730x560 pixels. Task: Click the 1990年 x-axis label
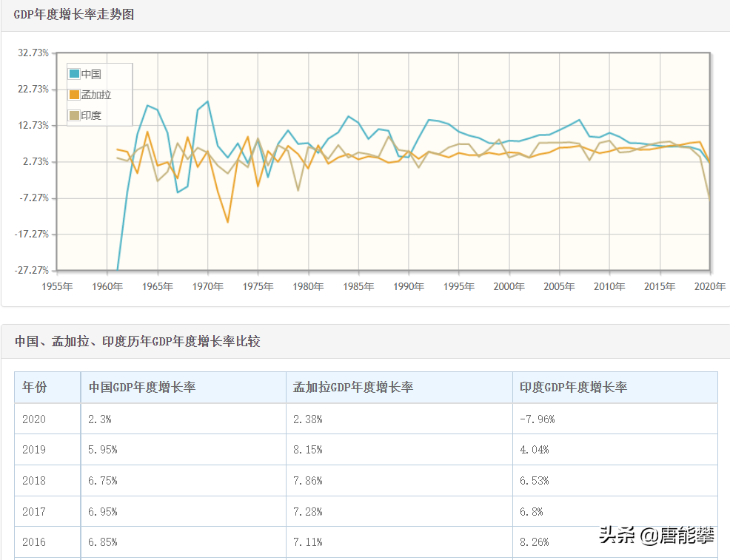pos(409,286)
